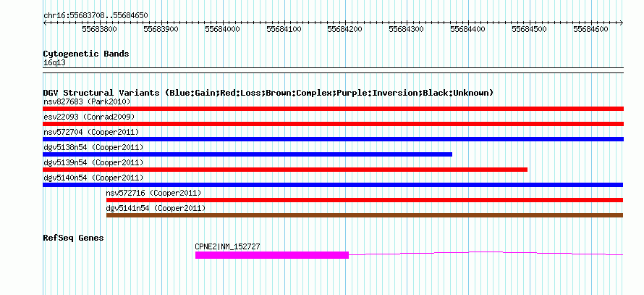Select the blue dgv5140n54 gain bar
The width and height of the screenshot is (644, 295).
pyautogui.click(x=333, y=185)
